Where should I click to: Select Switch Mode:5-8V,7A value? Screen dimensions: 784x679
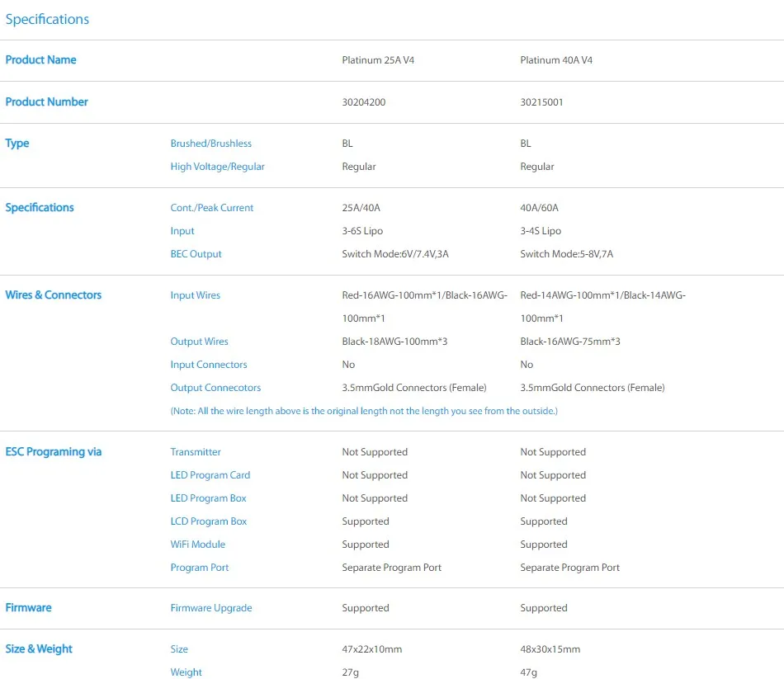click(566, 254)
